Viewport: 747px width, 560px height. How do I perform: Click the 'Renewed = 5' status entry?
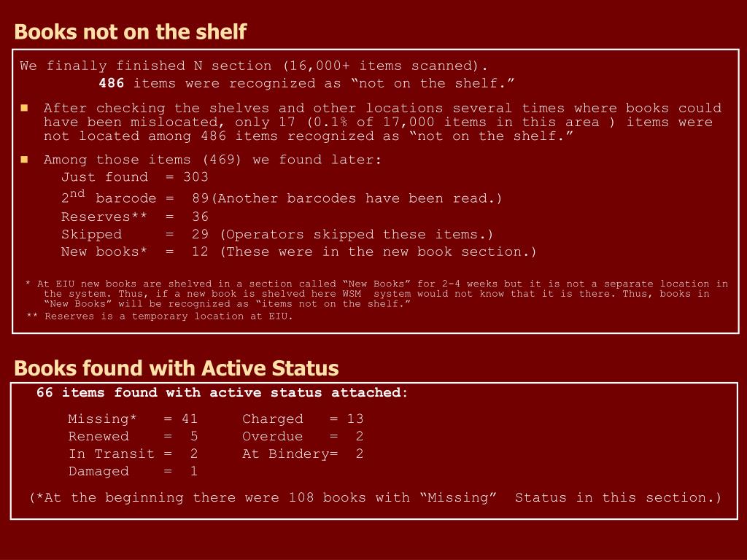[133, 436]
